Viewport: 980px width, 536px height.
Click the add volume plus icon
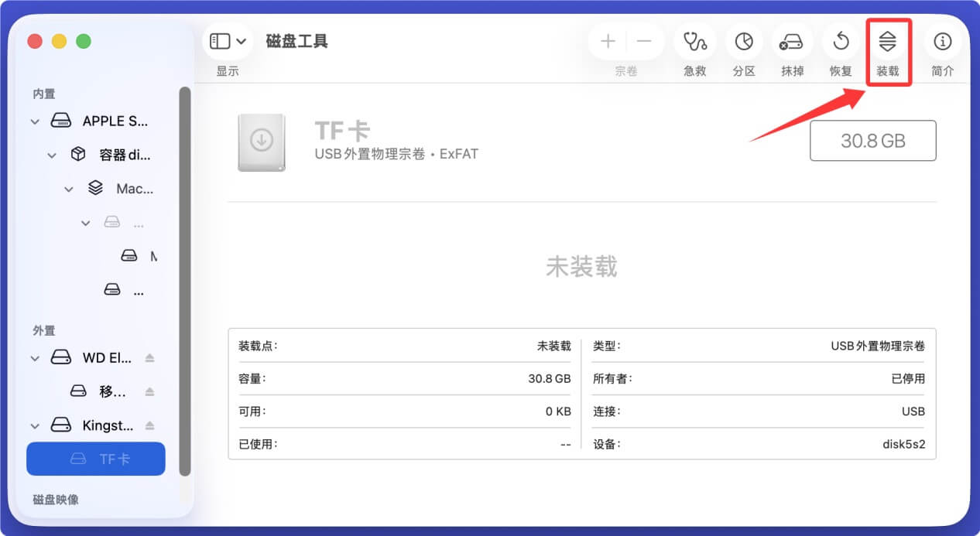click(608, 40)
